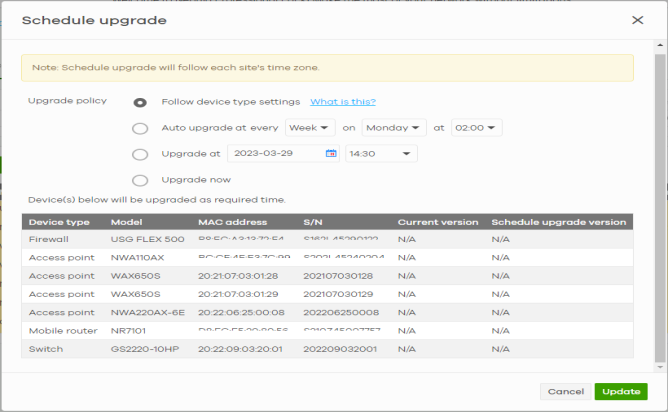
Task: Open the Monday day dropdown
Action: pos(394,128)
